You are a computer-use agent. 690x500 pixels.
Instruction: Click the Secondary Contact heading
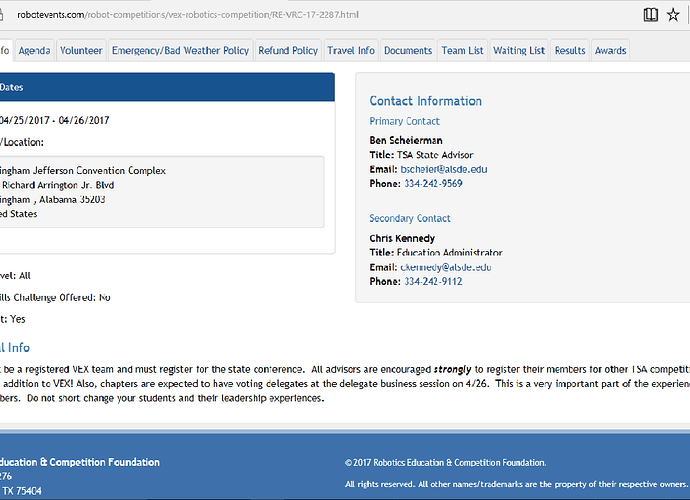(410, 218)
